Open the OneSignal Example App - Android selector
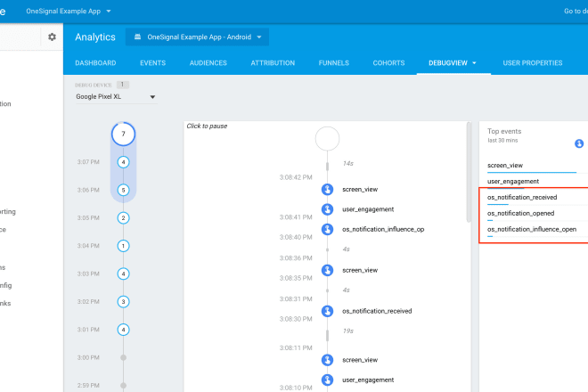588x392 pixels. click(197, 37)
